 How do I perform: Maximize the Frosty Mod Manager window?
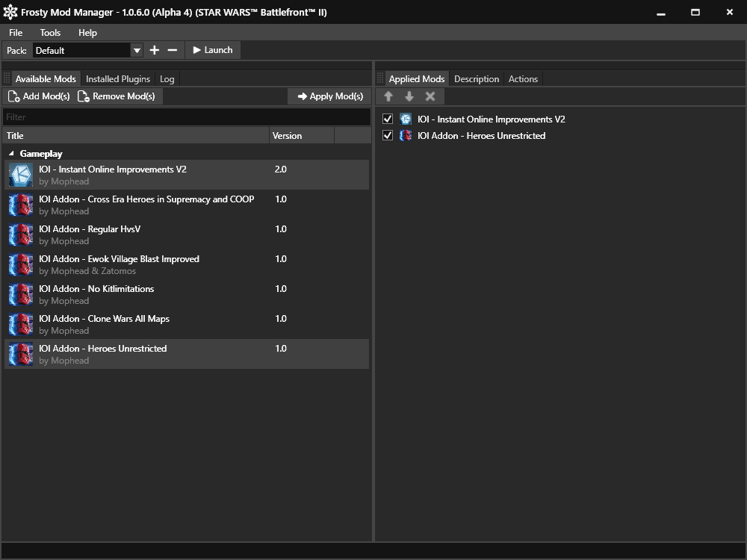695,13
